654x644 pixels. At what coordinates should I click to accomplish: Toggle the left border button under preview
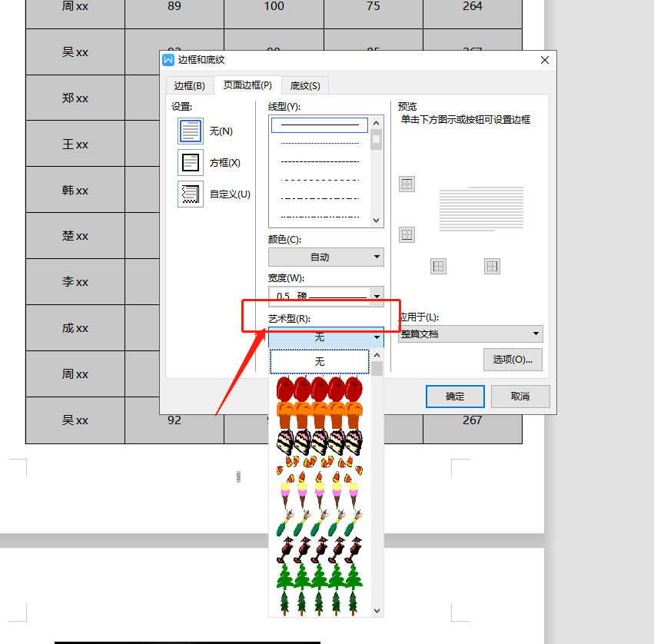438,267
